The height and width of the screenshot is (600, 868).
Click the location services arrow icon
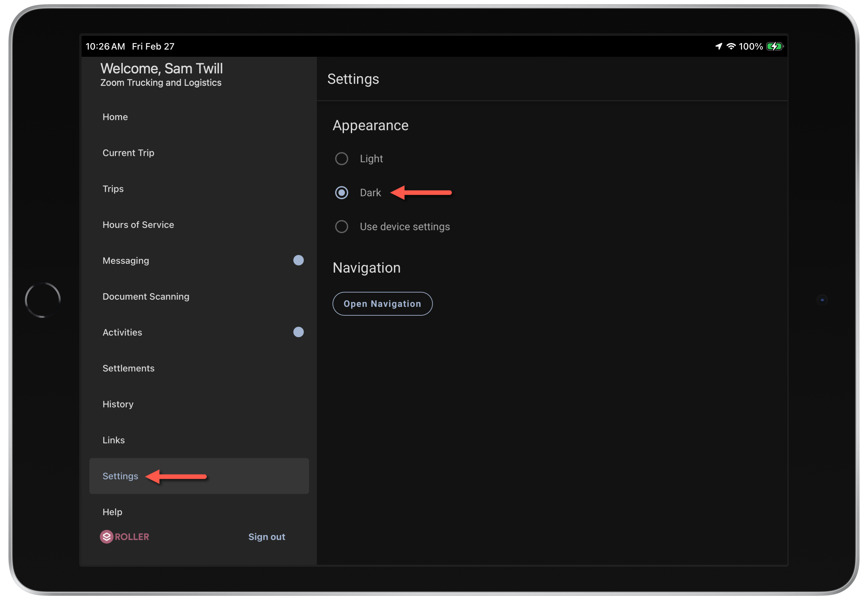pos(718,46)
